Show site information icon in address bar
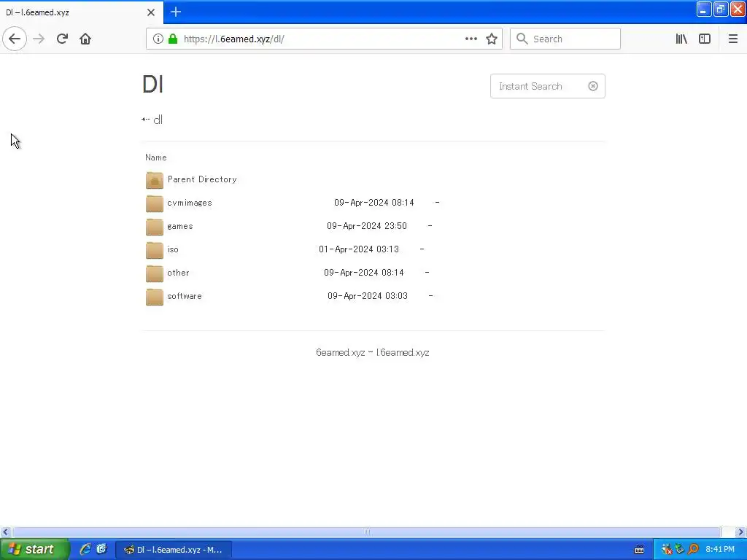The width and height of the screenshot is (747, 560). pos(158,39)
